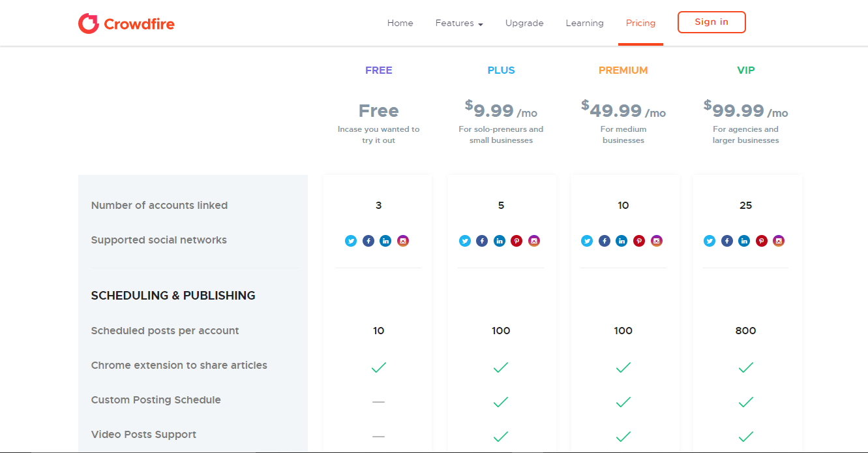This screenshot has height=453, width=868.
Task: Click 'For medium businesses' description
Action: [623, 134]
